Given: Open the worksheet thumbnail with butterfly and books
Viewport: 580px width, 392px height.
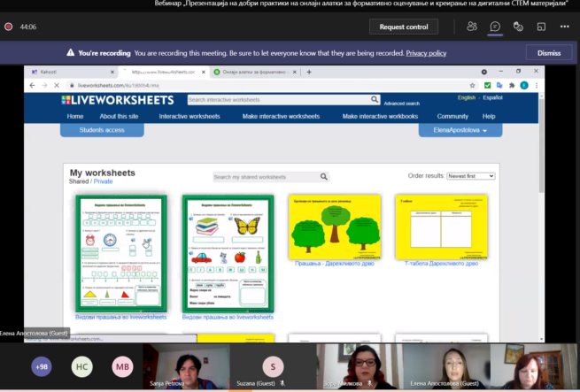Looking at the screenshot, I should (228, 254).
